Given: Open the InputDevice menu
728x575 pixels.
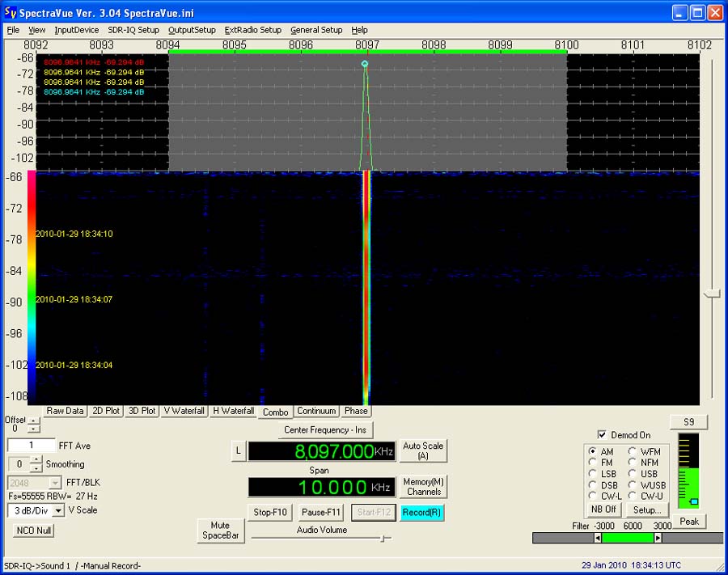Looking at the screenshot, I should (77, 30).
